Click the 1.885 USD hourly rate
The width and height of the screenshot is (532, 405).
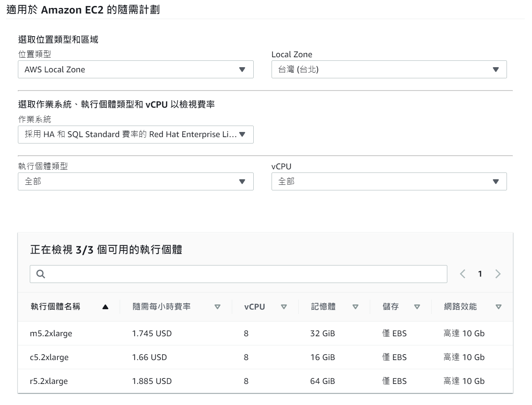152,381
